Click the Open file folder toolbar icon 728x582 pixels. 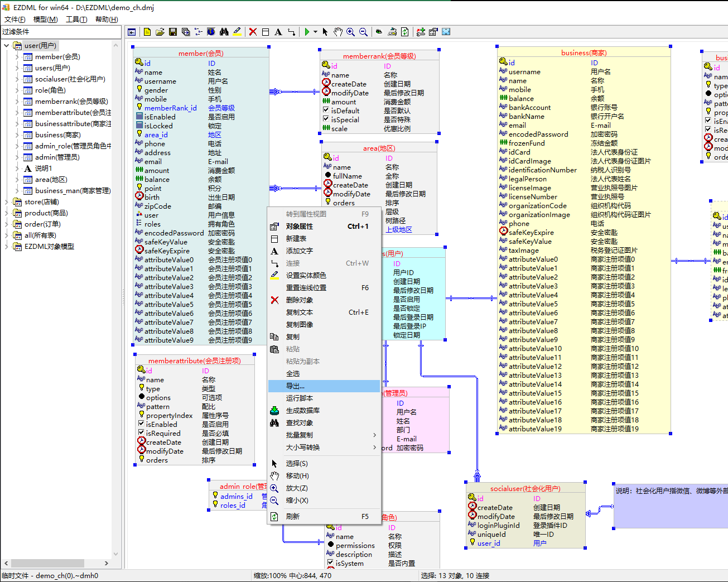[x=160, y=32]
